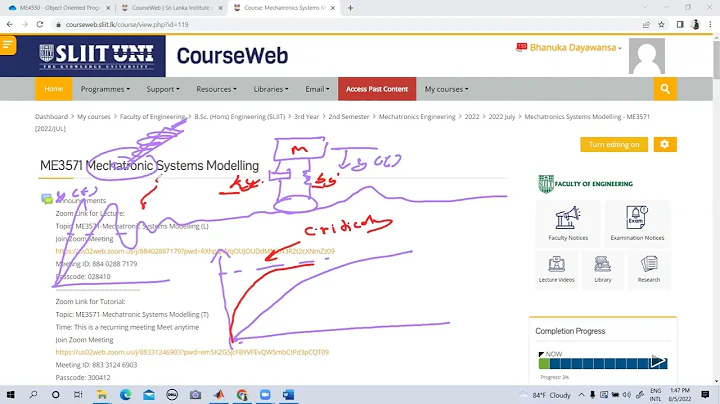Reload the page in browser
This screenshot has width=720, height=404.
40,24
